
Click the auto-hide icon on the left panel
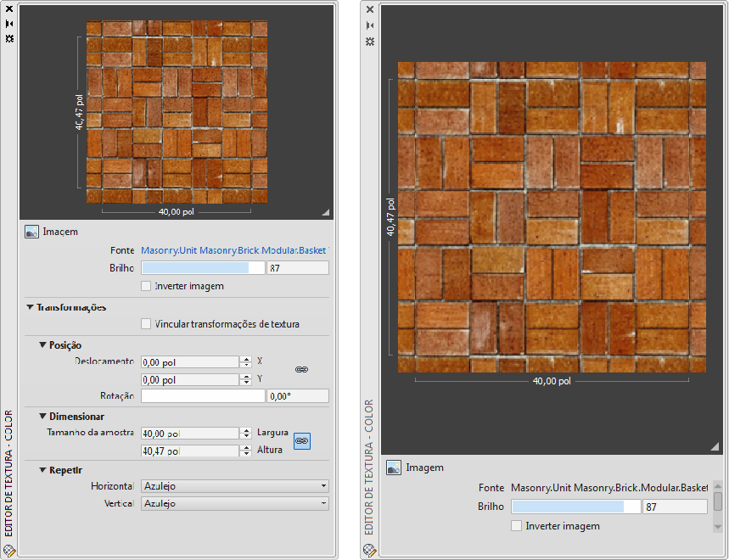coord(9,25)
